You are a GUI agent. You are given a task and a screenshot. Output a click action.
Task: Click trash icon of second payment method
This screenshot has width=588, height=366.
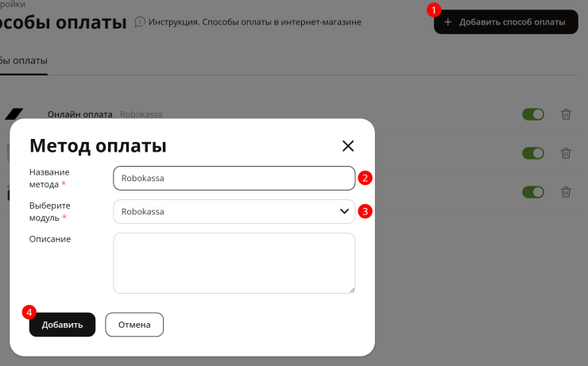click(x=566, y=153)
